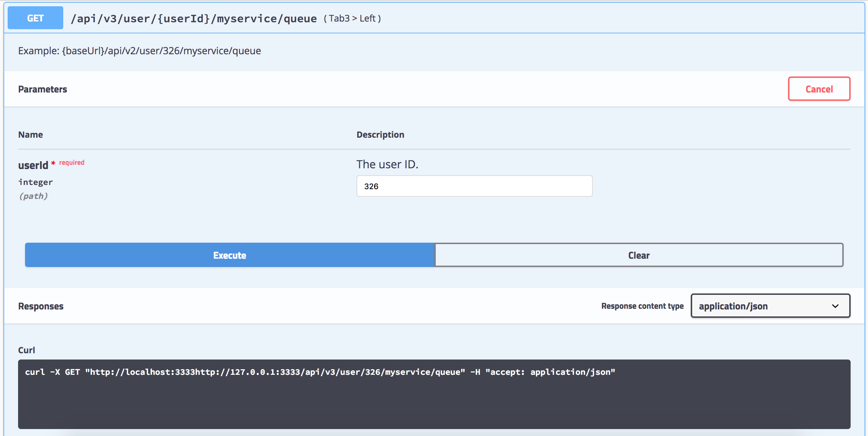Click the integer type label under userId

(x=35, y=182)
